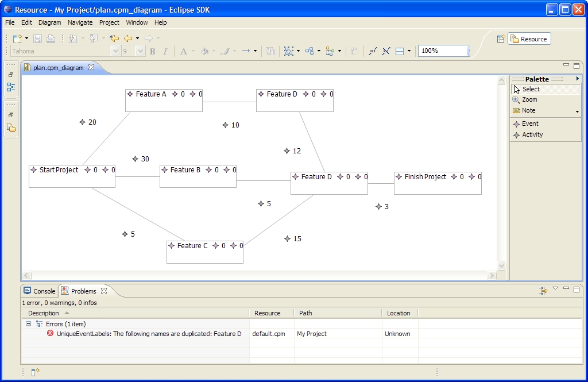The width and height of the screenshot is (588, 382).
Task: Click the Select All shapes icon
Action: pos(288,51)
